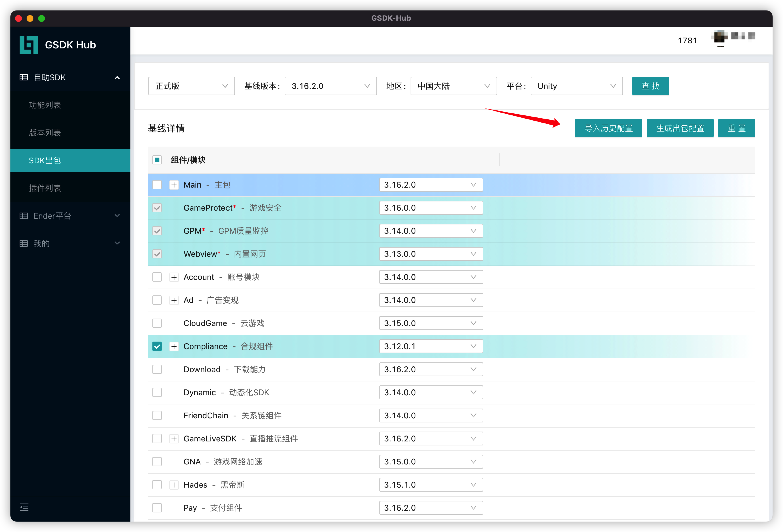Expand the GameLiveSDK row plus icon
Screen dimensions: 783x532
(174, 438)
